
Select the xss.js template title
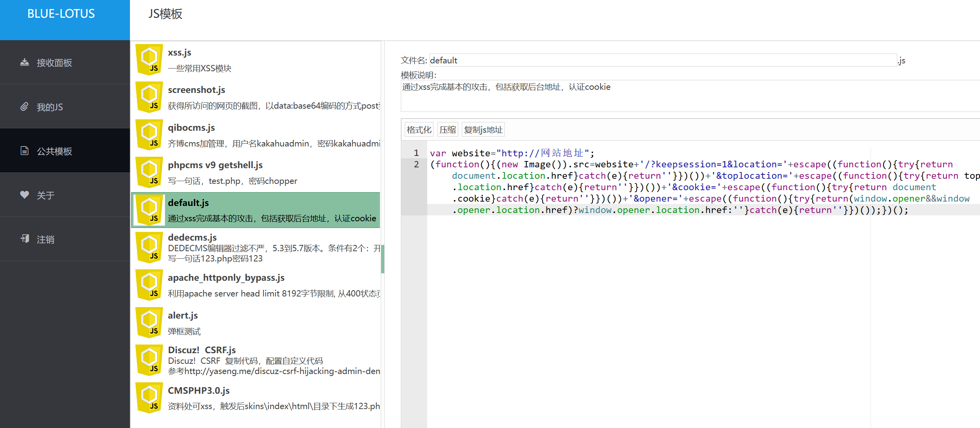click(x=180, y=52)
